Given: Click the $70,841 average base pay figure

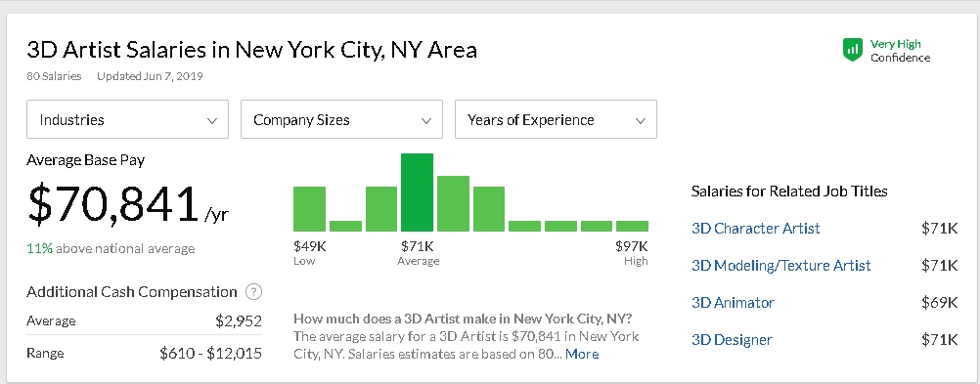Looking at the screenshot, I should [x=113, y=205].
